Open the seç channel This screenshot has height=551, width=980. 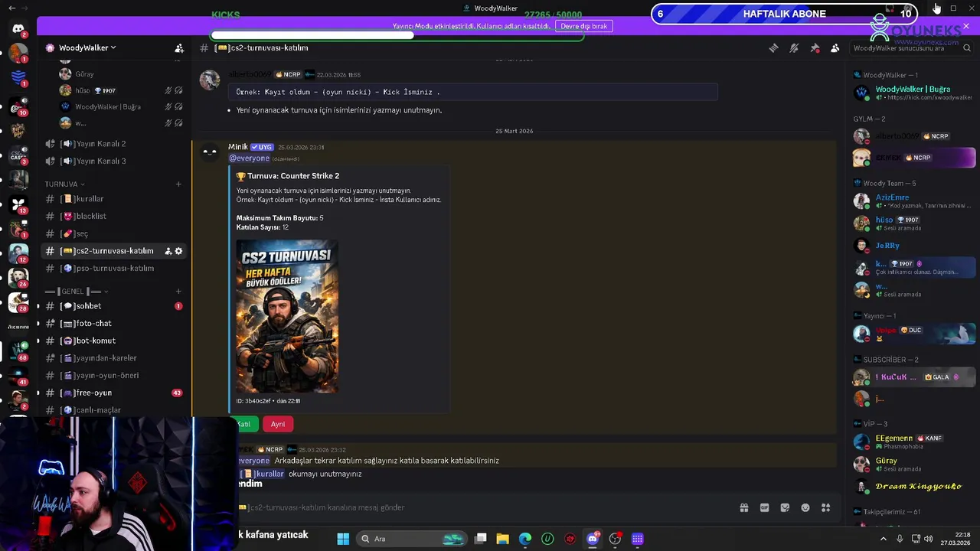pyautogui.click(x=81, y=233)
